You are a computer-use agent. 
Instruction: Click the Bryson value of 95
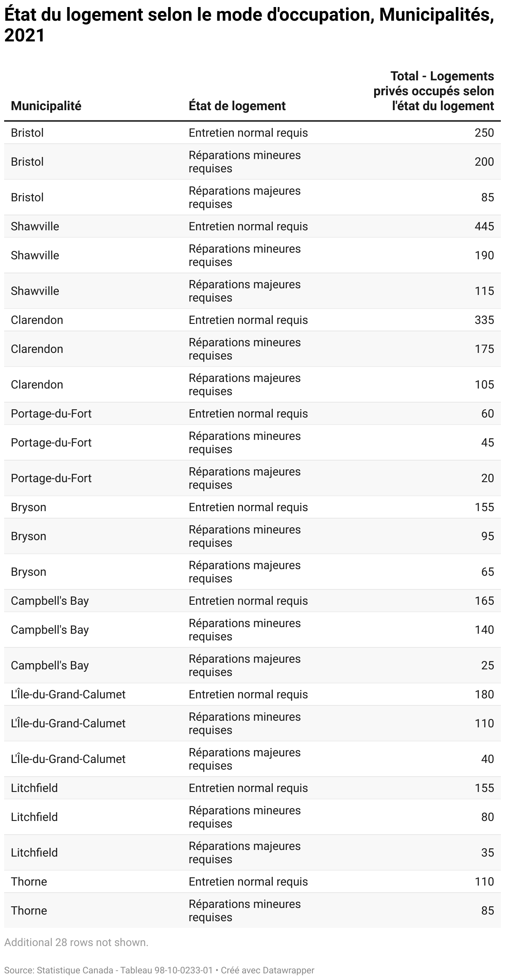[x=488, y=536]
